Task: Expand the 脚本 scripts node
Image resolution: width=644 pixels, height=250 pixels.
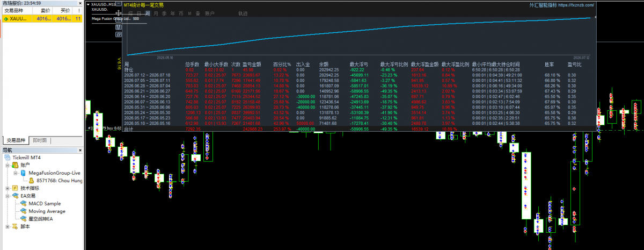Action: coord(7,226)
